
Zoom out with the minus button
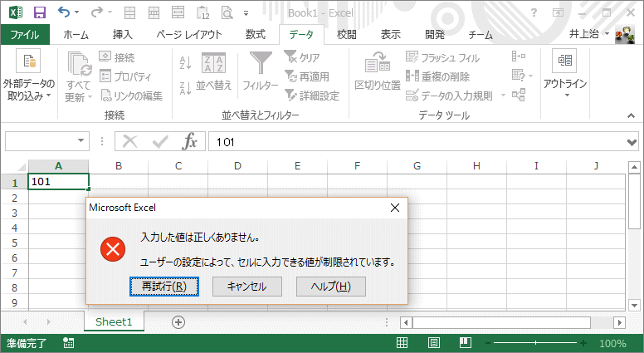tap(488, 343)
